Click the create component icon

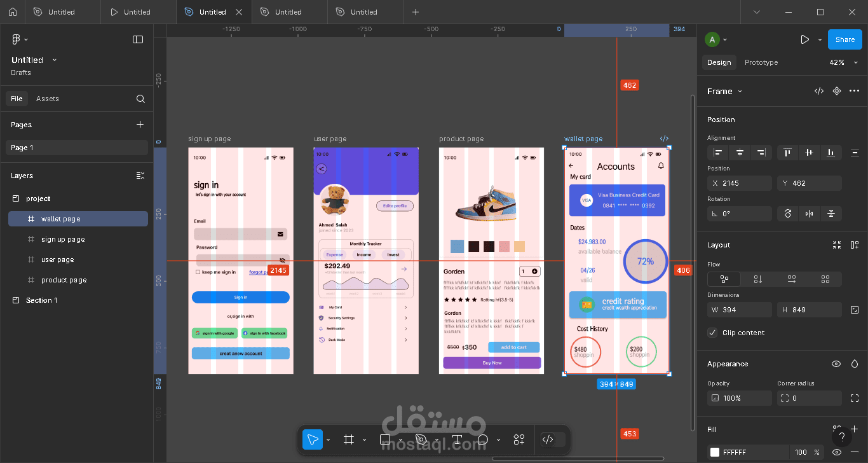[837, 91]
